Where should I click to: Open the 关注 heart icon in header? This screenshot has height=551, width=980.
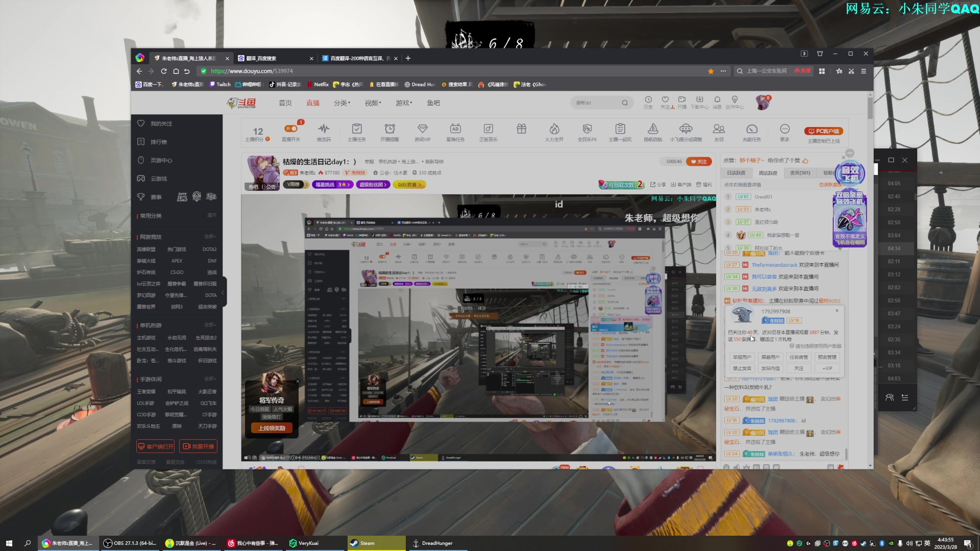pyautogui.click(x=665, y=102)
